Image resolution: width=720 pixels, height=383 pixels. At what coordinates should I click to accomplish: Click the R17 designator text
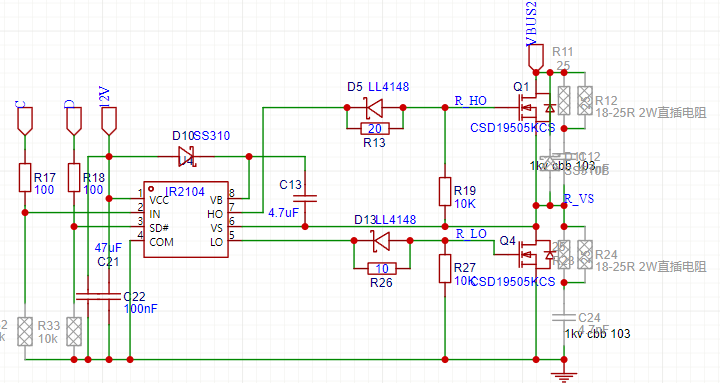[45, 177]
